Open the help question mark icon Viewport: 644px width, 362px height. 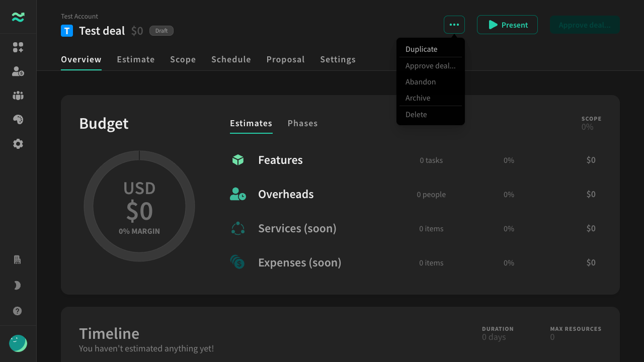click(18, 311)
